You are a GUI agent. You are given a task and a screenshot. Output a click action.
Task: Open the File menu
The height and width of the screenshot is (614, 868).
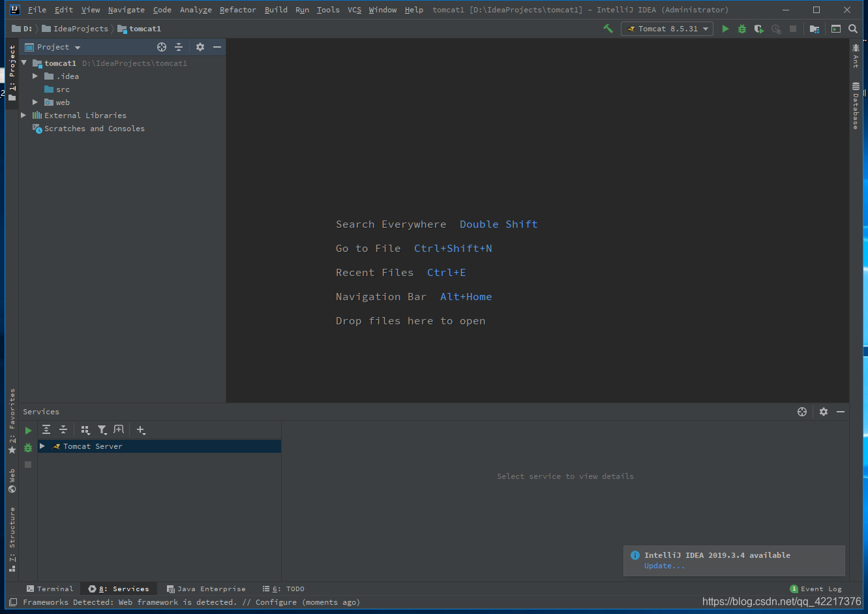point(37,10)
